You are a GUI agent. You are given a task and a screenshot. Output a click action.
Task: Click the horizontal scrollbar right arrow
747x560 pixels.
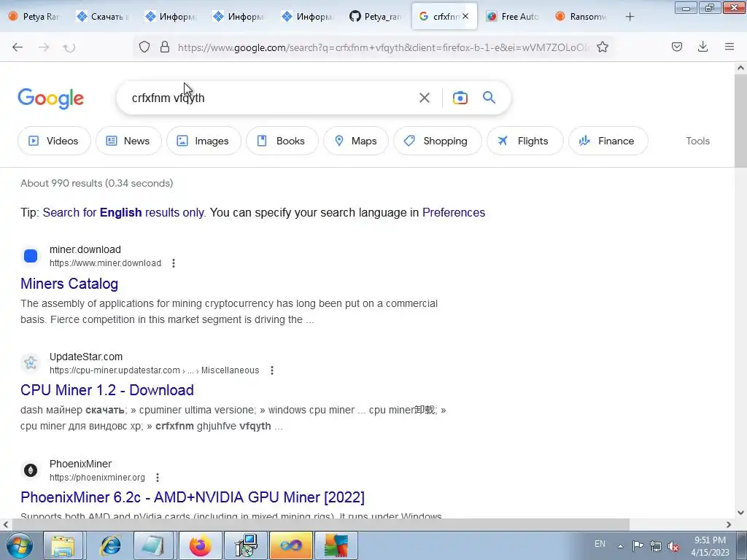pos(729,525)
